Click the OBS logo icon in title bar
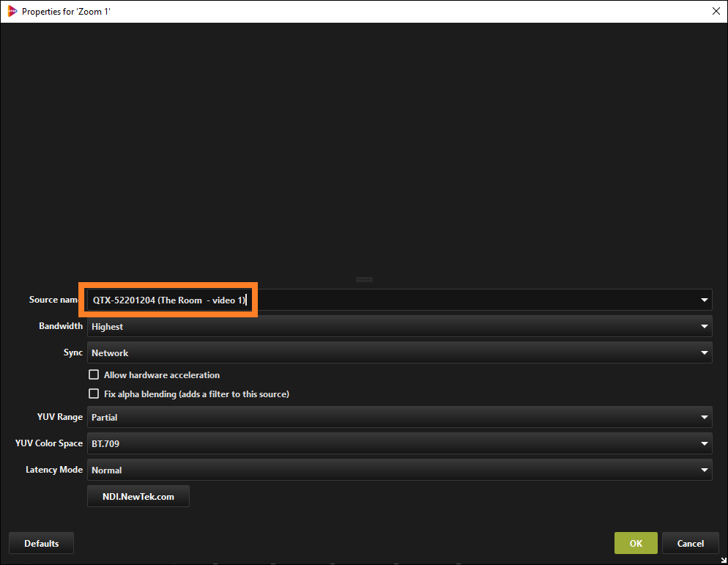This screenshot has width=728, height=565. 12,11
